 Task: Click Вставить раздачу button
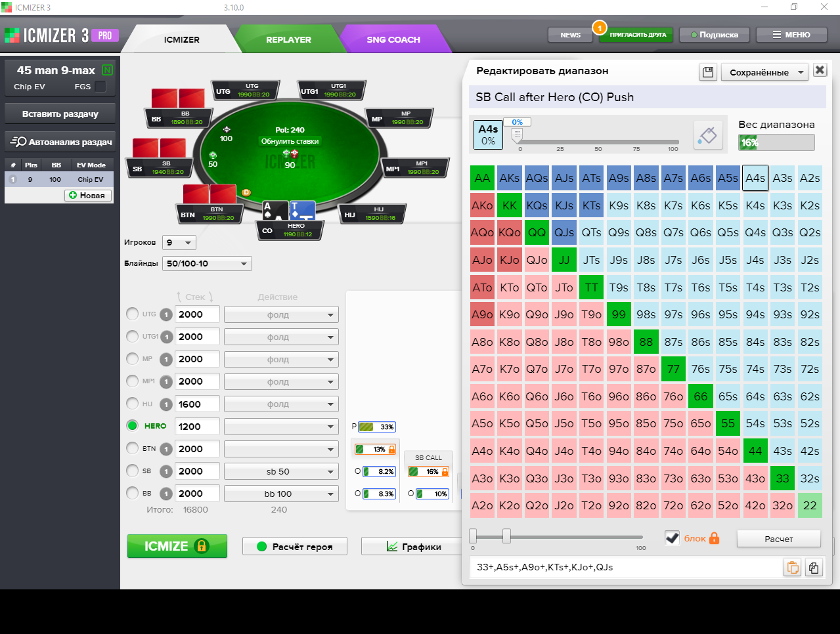(60, 114)
